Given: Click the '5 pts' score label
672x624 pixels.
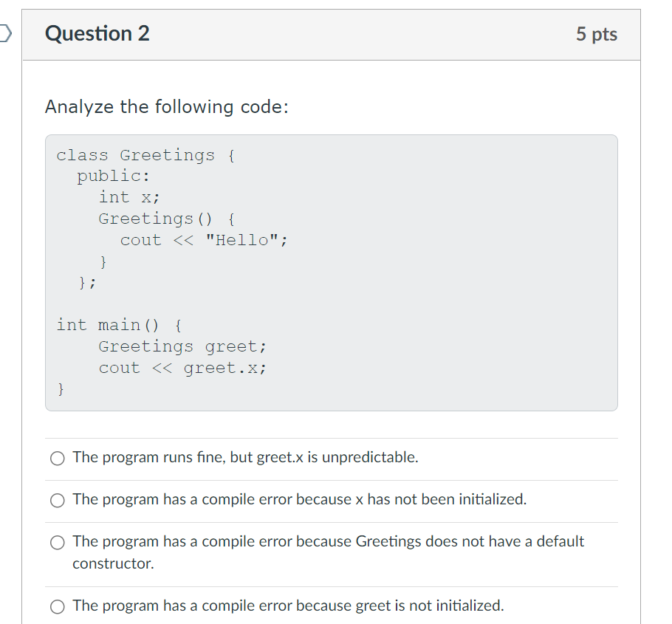Looking at the screenshot, I should (597, 34).
